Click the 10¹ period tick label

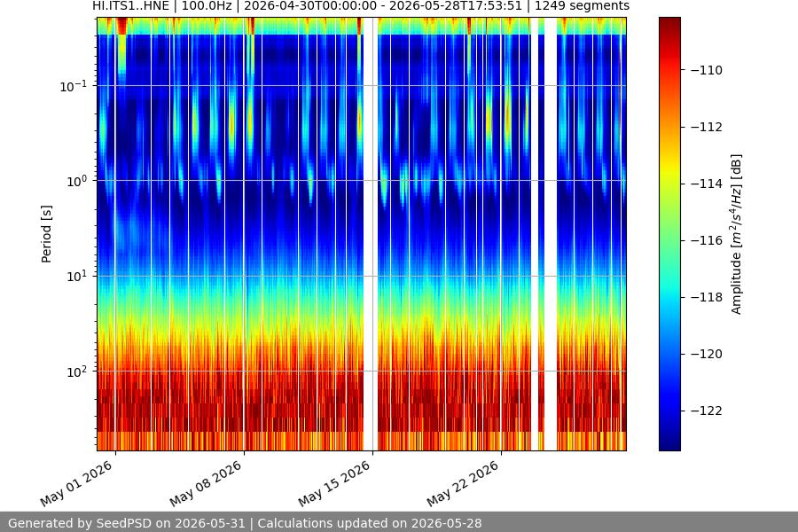(x=76, y=277)
